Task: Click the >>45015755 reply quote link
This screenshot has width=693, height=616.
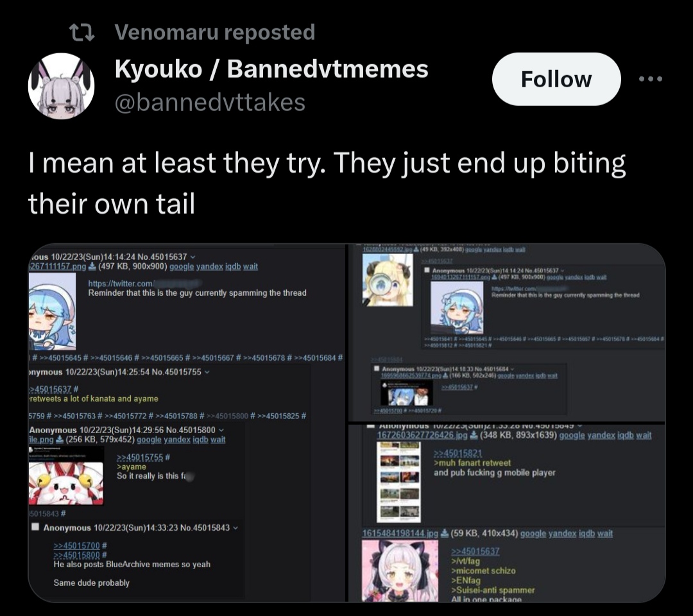Action: [140, 458]
